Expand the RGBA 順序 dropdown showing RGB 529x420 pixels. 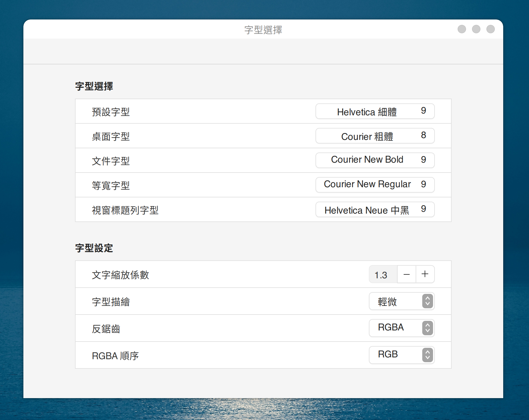(402, 355)
